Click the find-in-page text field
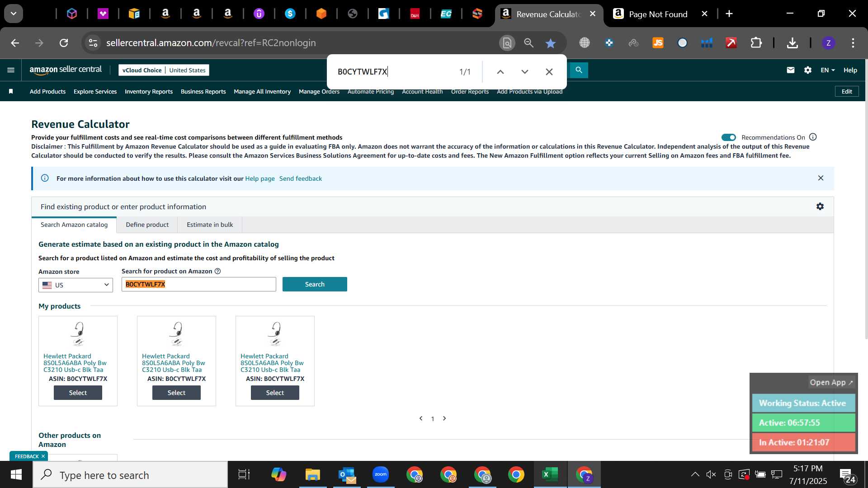The width and height of the screenshot is (868, 488). 393,72
